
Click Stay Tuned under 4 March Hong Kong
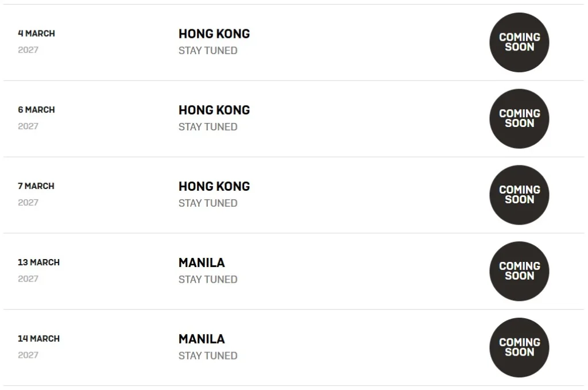[x=208, y=51]
